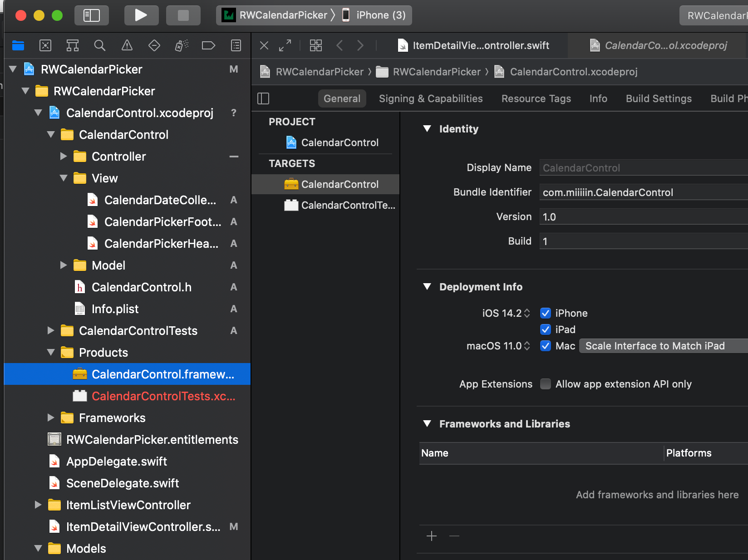Collapse the Products folder
Screen dimensions: 748x560
point(51,353)
